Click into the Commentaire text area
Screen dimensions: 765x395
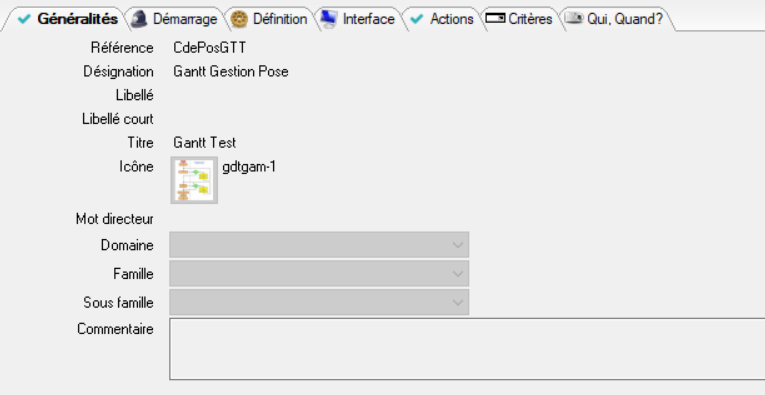coord(467,349)
